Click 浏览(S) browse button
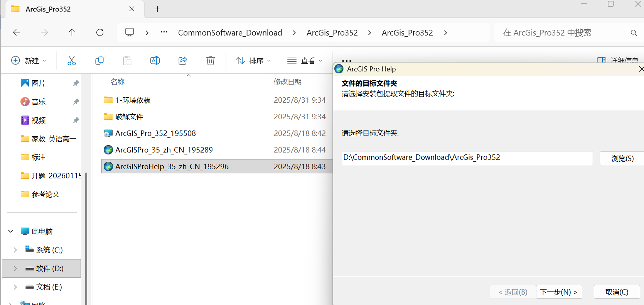 point(622,158)
